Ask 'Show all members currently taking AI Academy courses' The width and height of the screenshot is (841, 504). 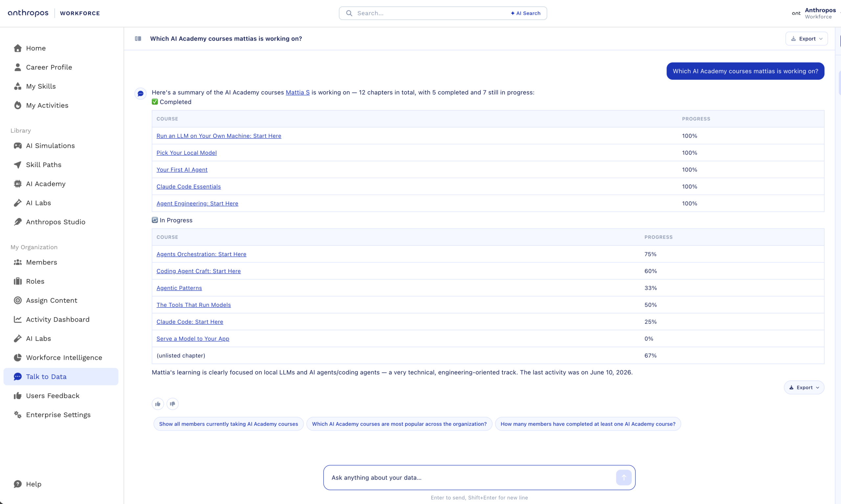pos(228,424)
